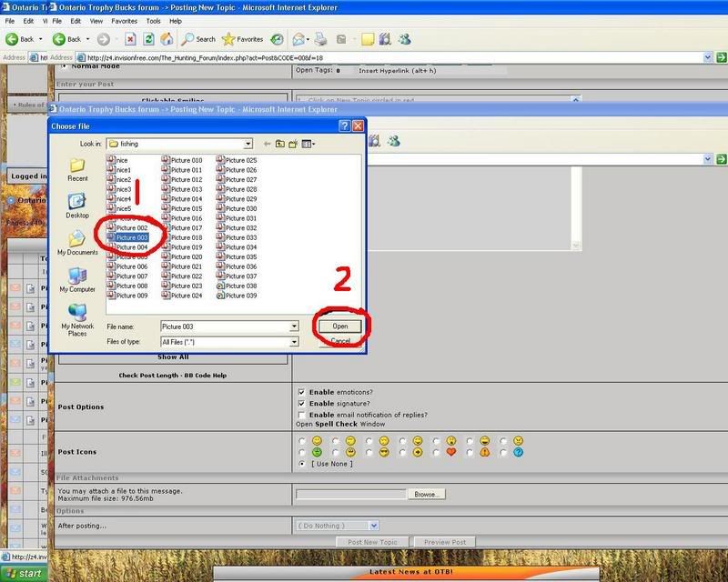Click the question mark help button in the dialog

point(345,125)
